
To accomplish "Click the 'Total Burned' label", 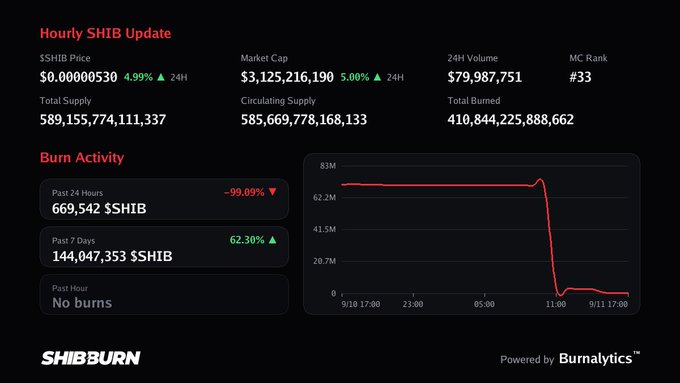I will tap(474, 101).
